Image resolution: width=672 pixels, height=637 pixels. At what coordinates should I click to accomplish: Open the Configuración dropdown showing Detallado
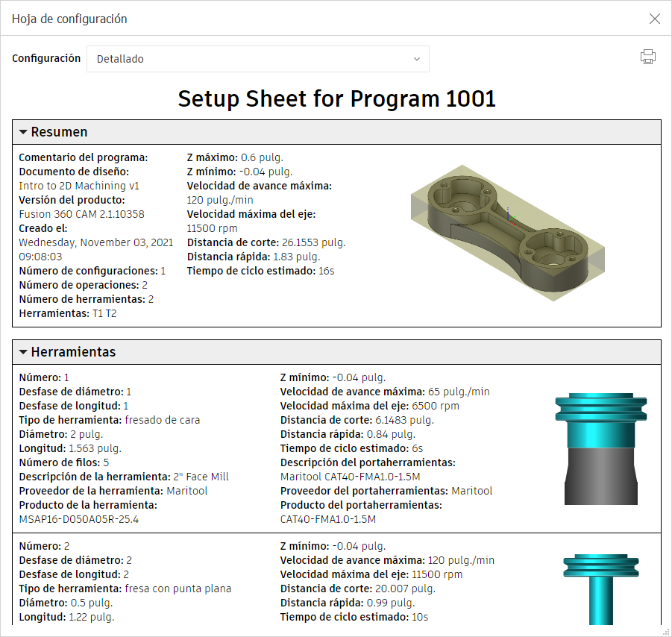257,59
